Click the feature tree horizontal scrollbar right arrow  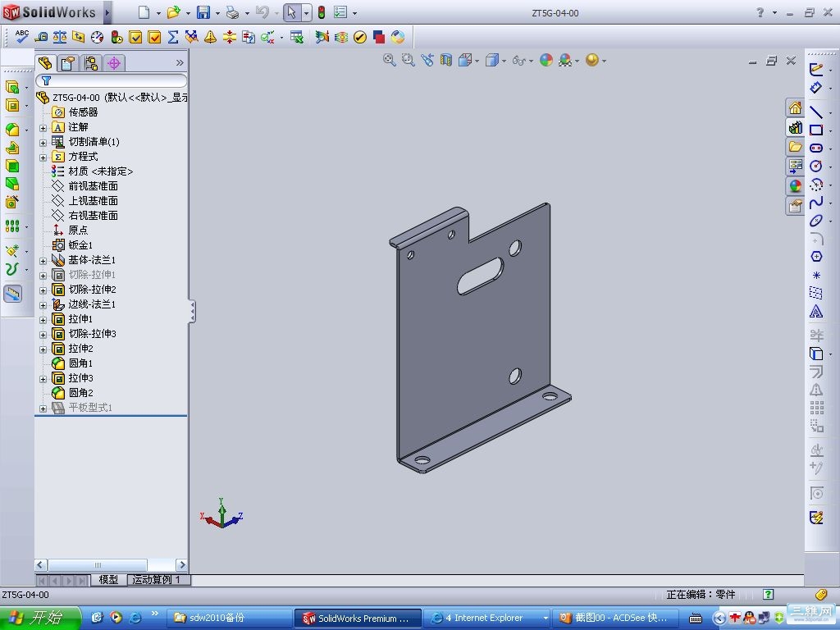[x=181, y=564]
